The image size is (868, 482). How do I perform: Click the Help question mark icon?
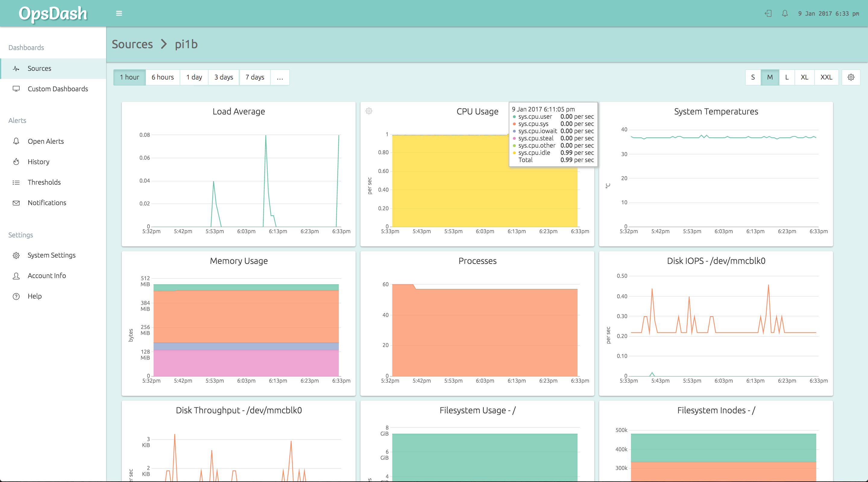point(16,296)
